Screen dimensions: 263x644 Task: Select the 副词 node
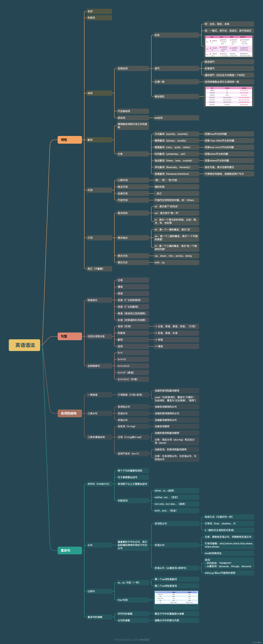click(x=99, y=140)
